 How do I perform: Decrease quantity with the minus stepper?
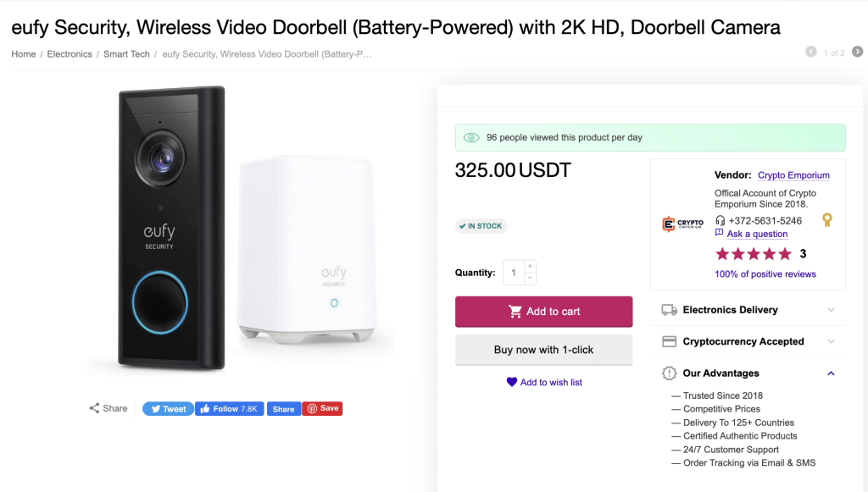coord(531,278)
